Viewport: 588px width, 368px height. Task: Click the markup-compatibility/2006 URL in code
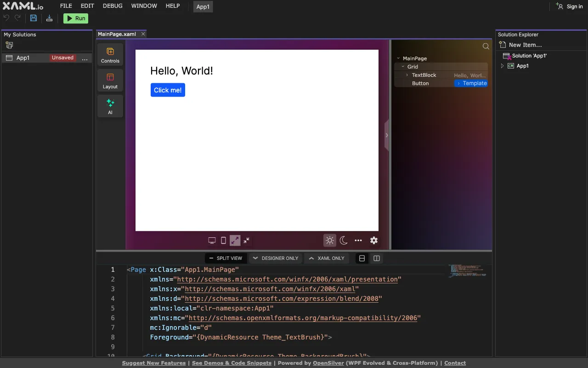click(303, 318)
